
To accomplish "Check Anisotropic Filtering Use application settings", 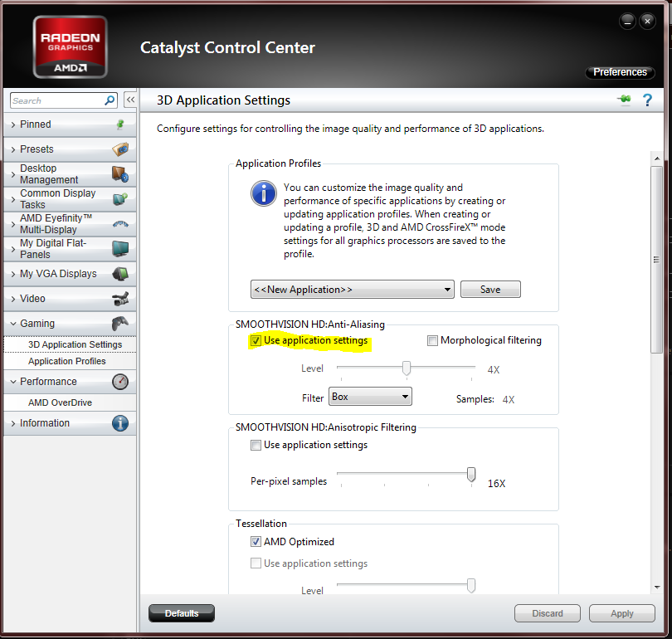I will click(x=256, y=446).
